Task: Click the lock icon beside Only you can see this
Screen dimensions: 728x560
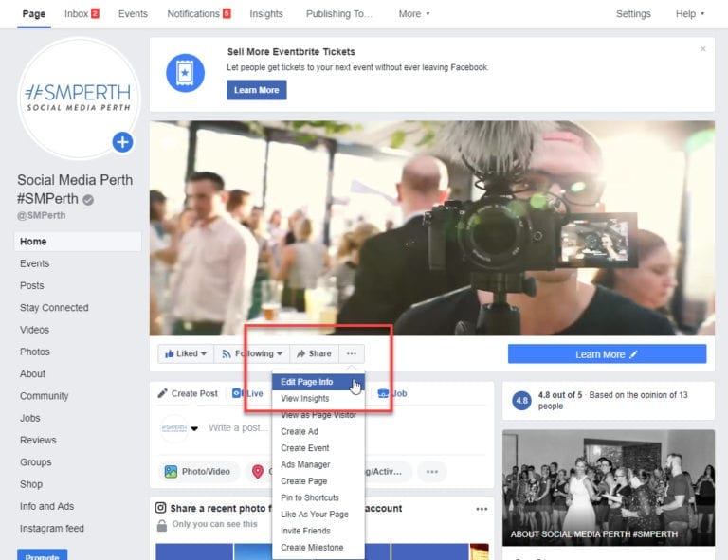Action: 161,525
